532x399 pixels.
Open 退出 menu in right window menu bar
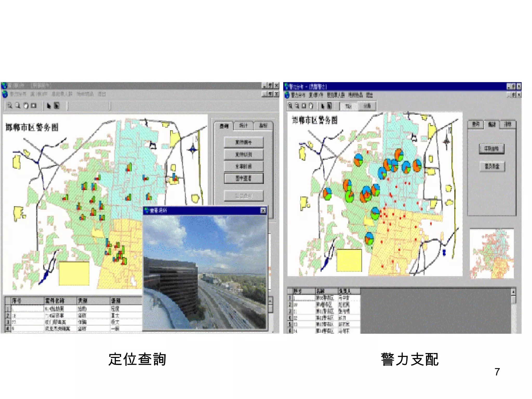tap(369, 95)
